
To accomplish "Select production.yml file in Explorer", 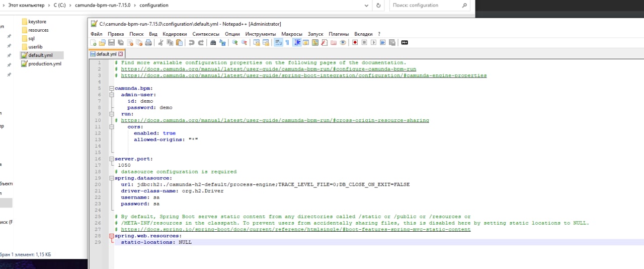I will coord(41,64).
